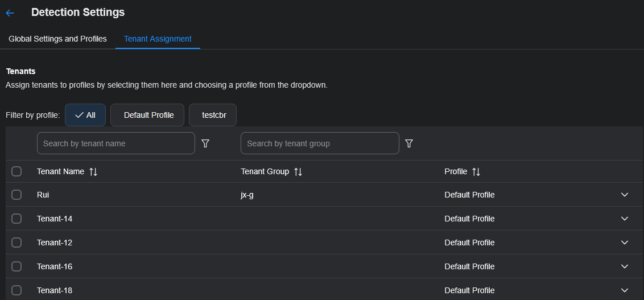Viewport: 644px width, 300px height.
Task: Filter tenants by testcbr profile
Action: tap(213, 115)
